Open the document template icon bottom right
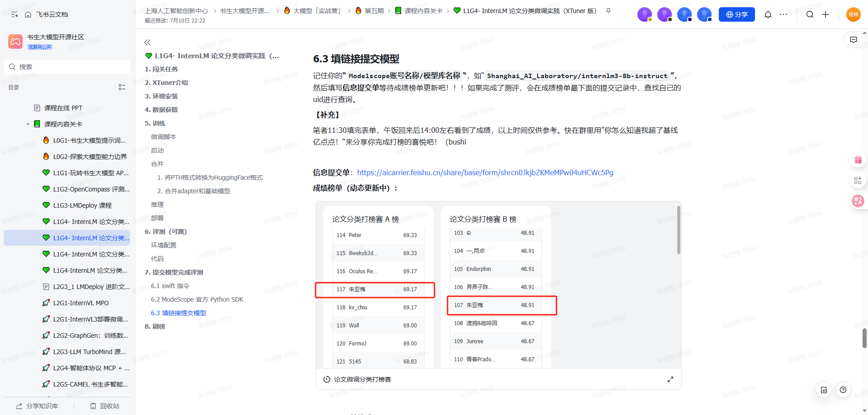Screen dimensions: 868x415 (x=824, y=390)
